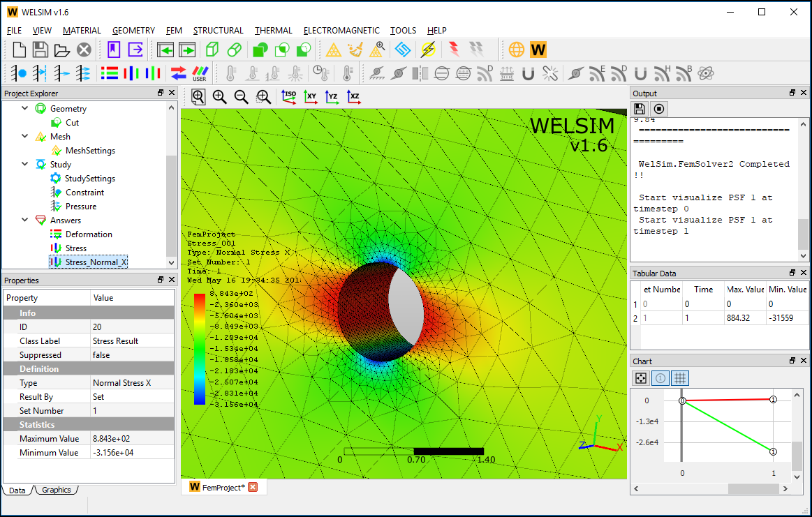Click the stress color legend in the viewport
Screen dimensions: 812x517
click(x=200, y=345)
